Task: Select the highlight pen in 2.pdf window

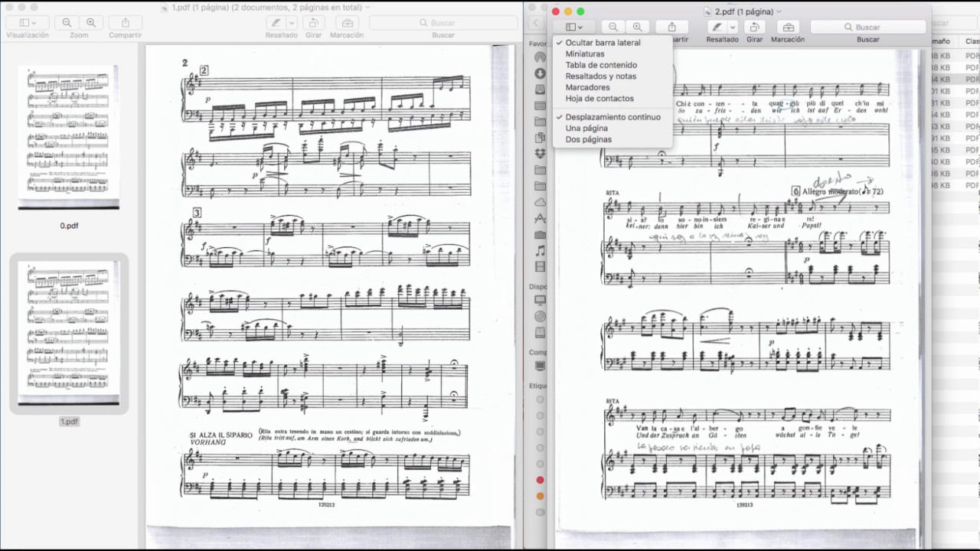Action: coord(717,27)
